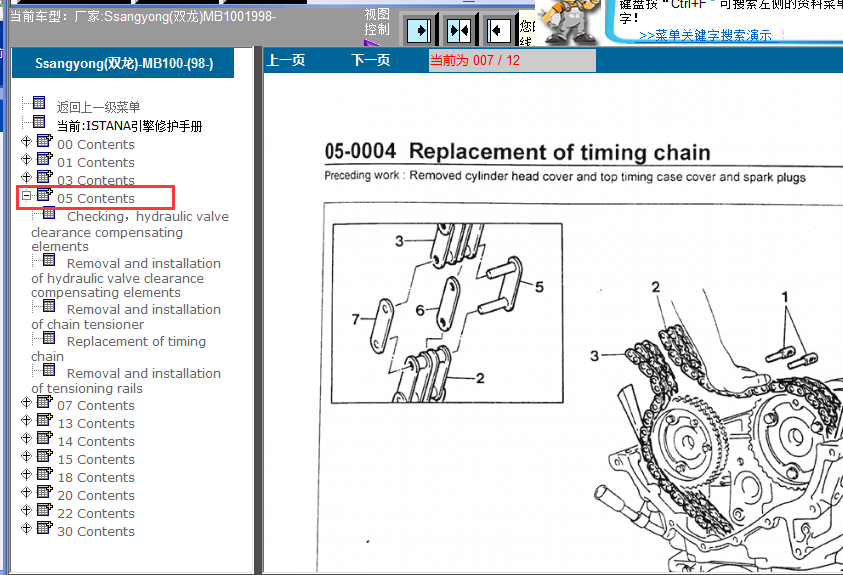Click the heading 05-0004 Replacement of timing chain
The height and width of the screenshot is (575, 843).
pyautogui.click(x=517, y=152)
